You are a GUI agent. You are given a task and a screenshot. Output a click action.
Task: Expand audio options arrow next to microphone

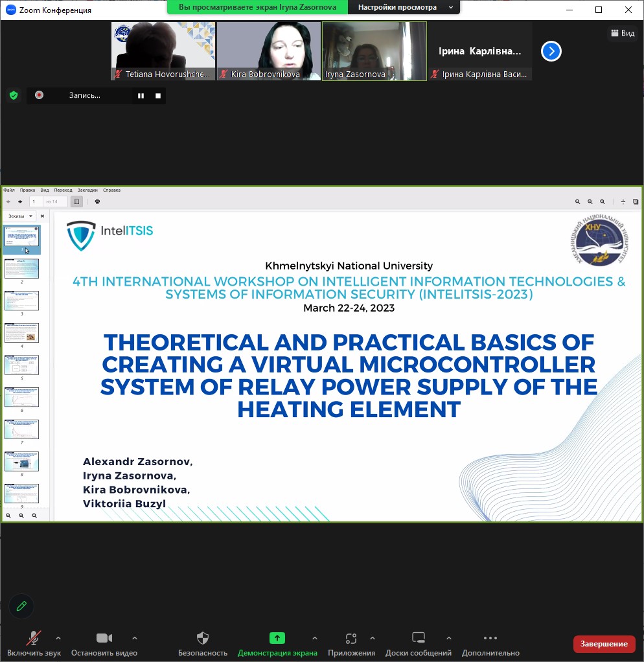(58, 638)
